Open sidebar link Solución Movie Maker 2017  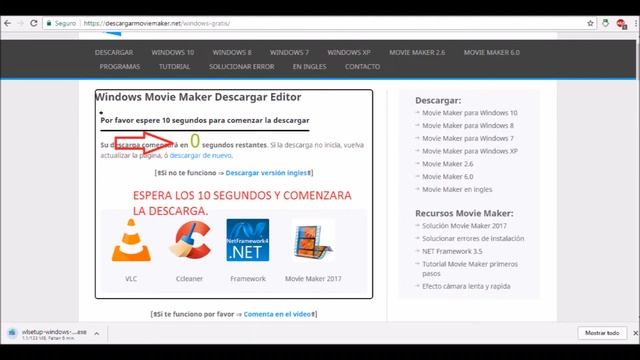(464, 226)
